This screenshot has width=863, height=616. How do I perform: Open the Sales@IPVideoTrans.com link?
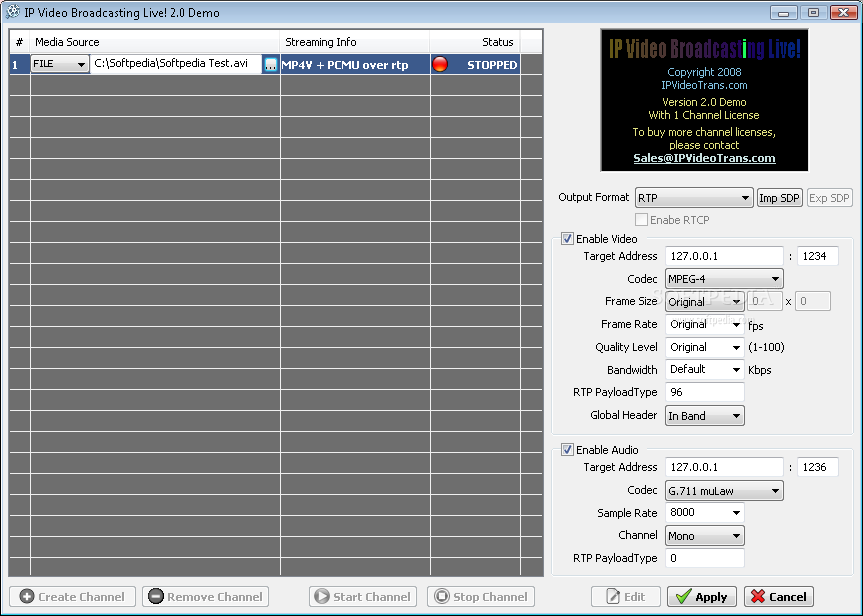point(704,158)
